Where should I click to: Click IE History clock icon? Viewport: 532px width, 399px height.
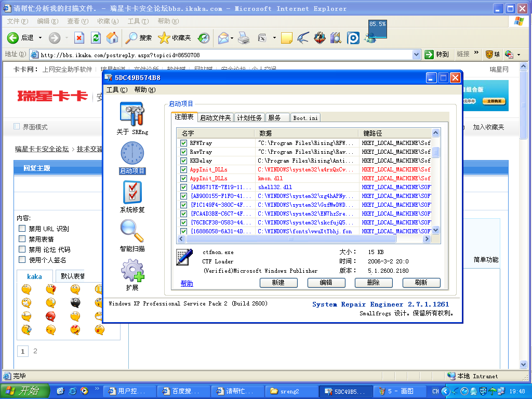(x=204, y=37)
